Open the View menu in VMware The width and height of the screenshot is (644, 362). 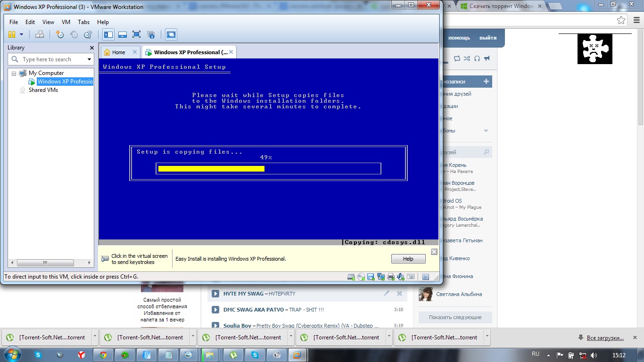(48, 22)
